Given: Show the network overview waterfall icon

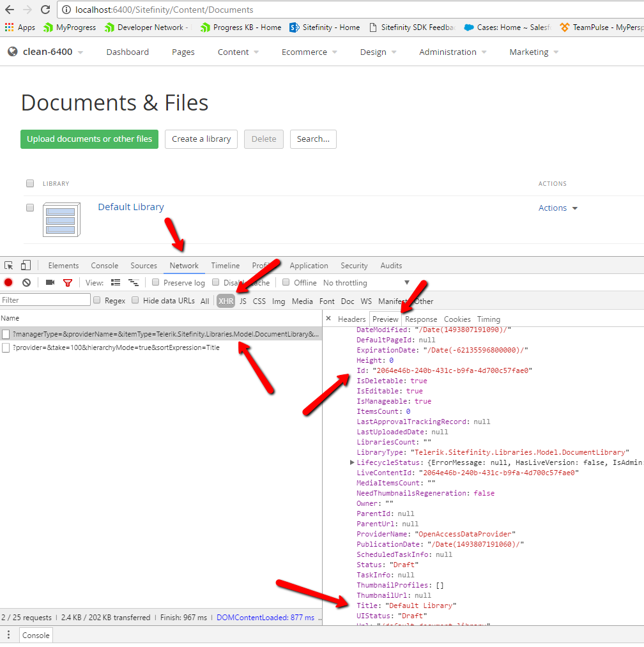Looking at the screenshot, I should point(134,282).
